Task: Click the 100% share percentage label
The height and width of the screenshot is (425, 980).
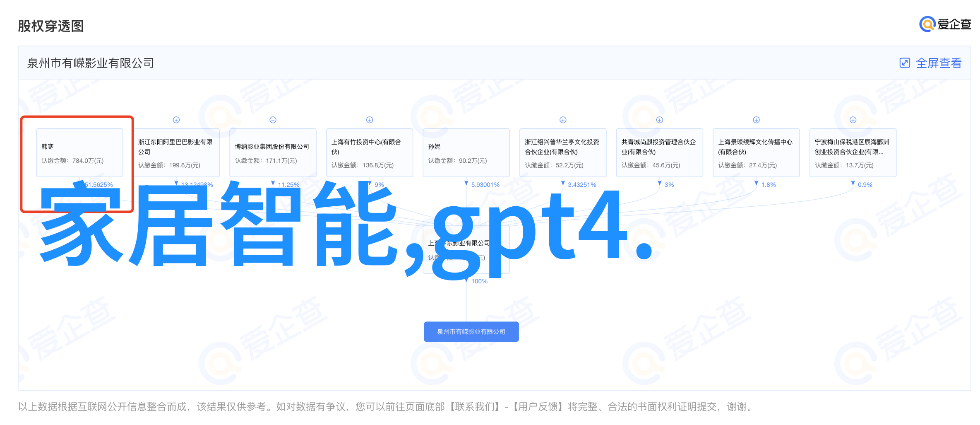Action: pyautogui.click(x=479, y=281)
